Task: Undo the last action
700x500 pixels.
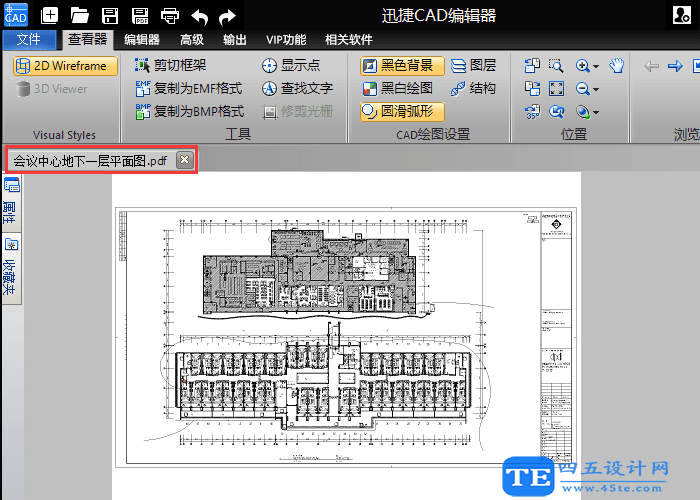Action: tap(200, 17)
